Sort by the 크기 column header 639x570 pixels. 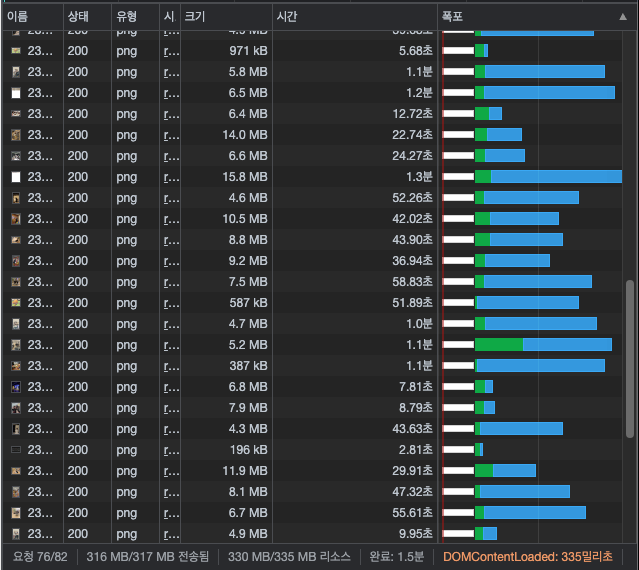coord(226,17)
